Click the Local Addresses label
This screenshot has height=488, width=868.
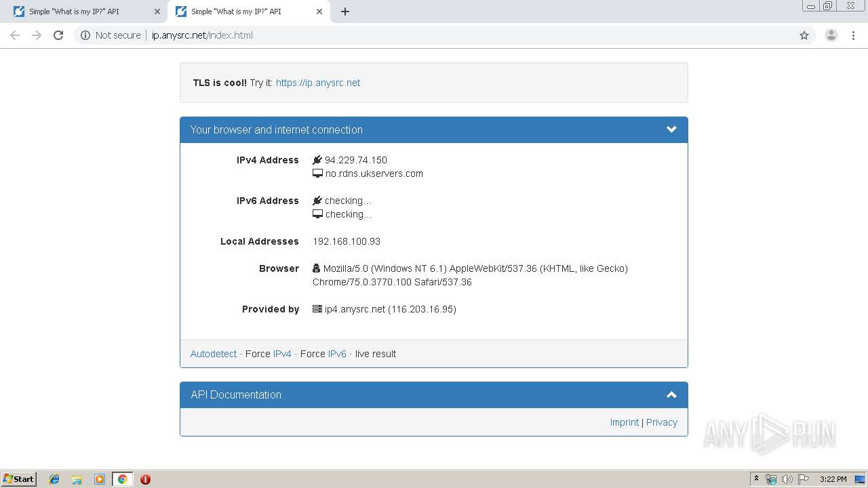260,241
